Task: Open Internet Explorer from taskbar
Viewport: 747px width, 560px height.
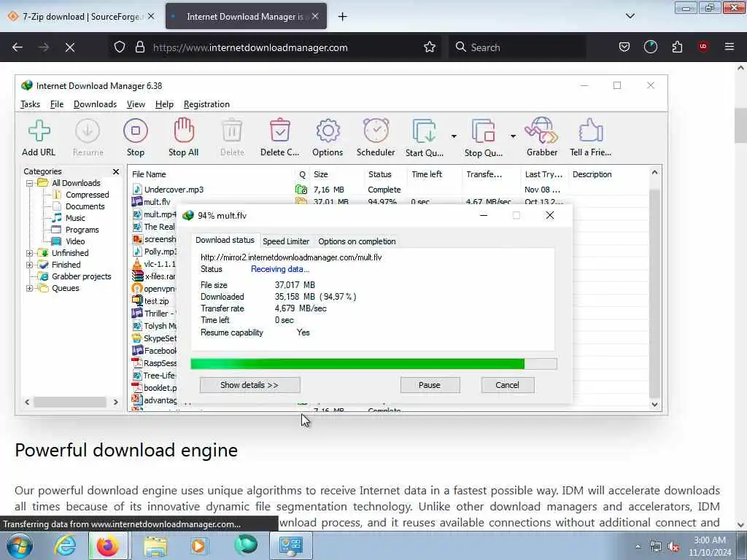Action: 65,545
